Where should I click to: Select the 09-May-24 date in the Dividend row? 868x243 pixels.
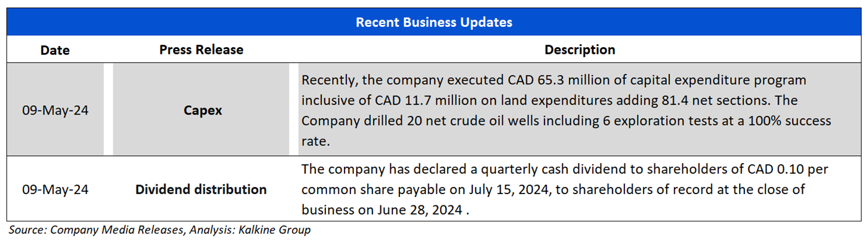point(55,190)
